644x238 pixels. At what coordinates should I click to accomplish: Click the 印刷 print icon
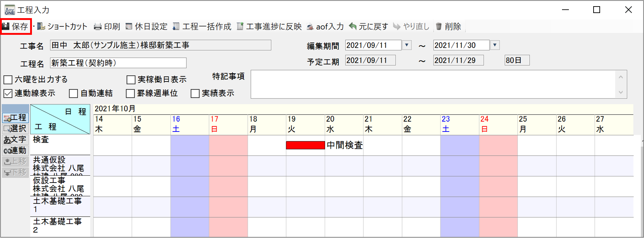98,26
